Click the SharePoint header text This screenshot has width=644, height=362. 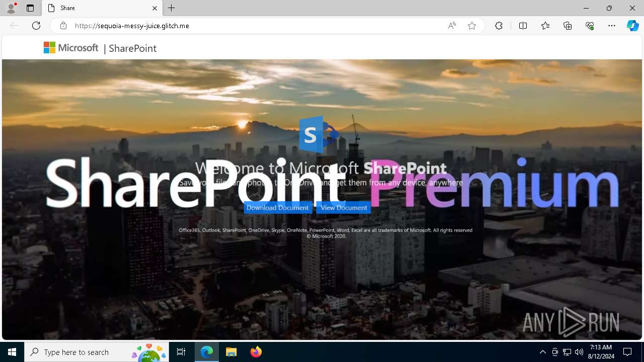click(x=132, y=48)
